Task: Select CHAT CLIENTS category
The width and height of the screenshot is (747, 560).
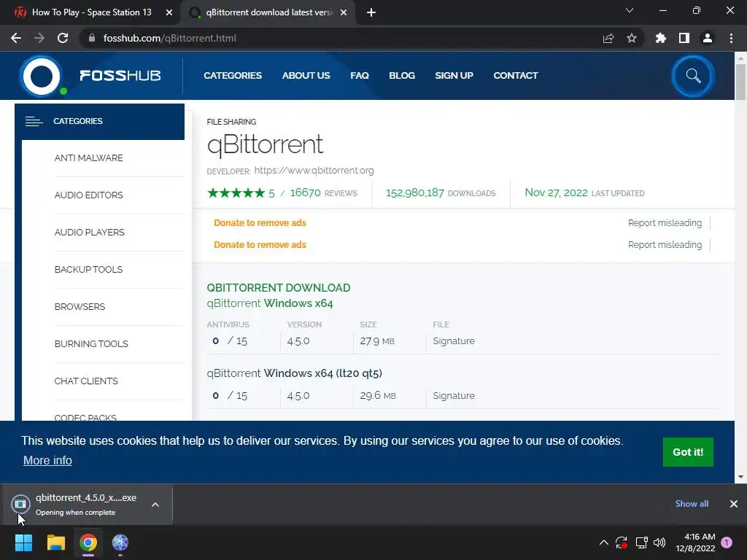Action: tap(86, 381)
